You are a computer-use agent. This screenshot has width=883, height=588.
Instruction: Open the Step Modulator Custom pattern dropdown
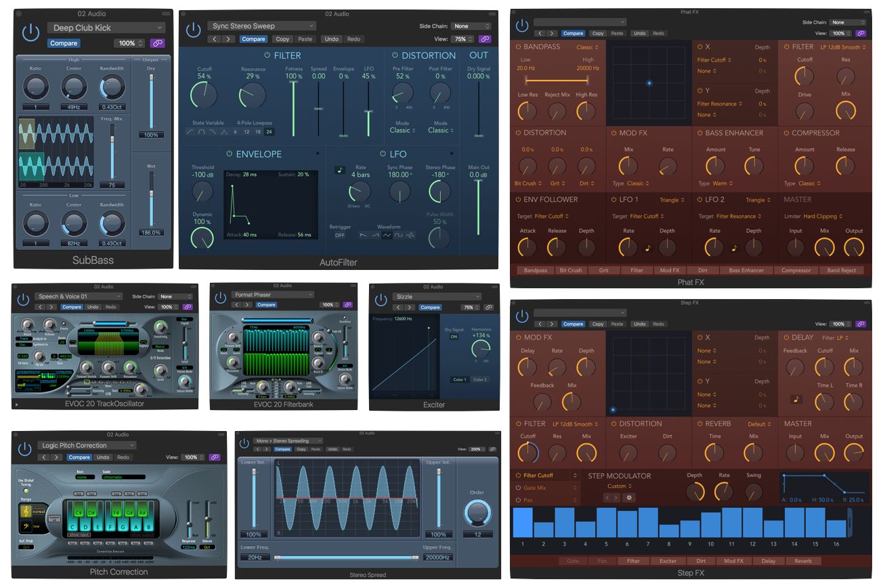620,486
